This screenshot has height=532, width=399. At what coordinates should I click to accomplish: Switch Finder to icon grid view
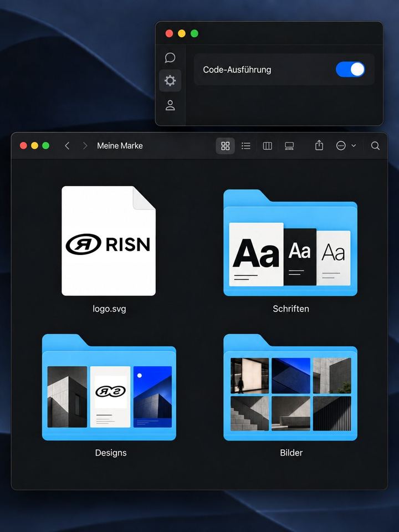point(226,146)
